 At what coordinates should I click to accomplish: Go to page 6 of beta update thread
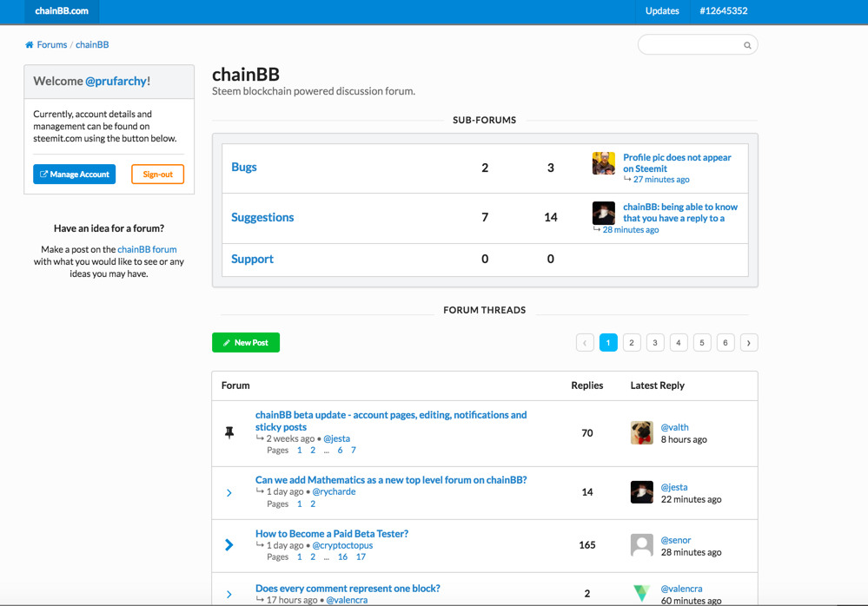(340, 450)
